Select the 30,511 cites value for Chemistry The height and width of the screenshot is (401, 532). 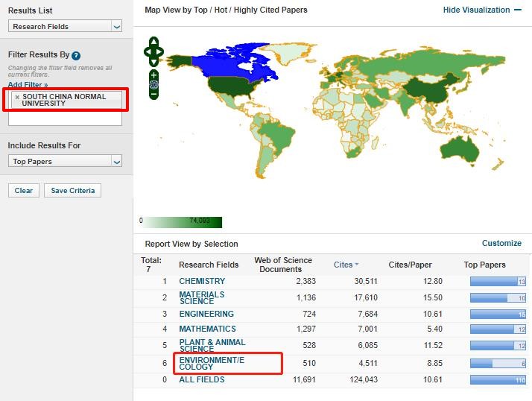366,281
